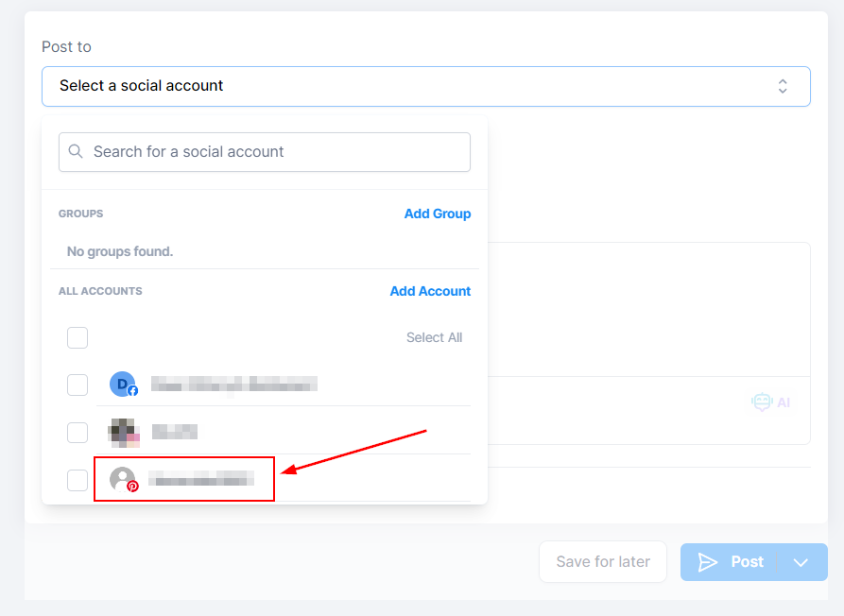Click the 'Select All' text label
Screen dimensions: 844x616
(434, 337)
